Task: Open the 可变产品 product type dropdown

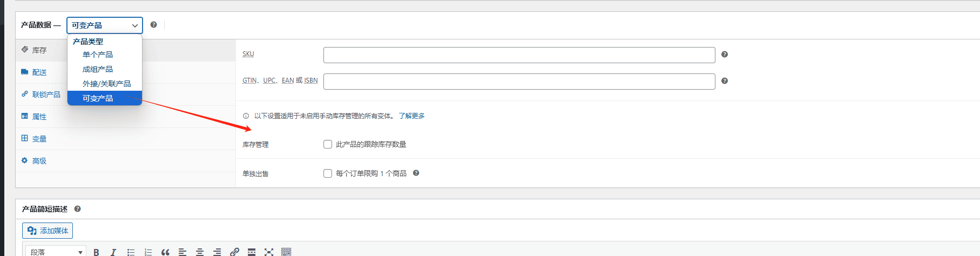Action: pos(105,25)
